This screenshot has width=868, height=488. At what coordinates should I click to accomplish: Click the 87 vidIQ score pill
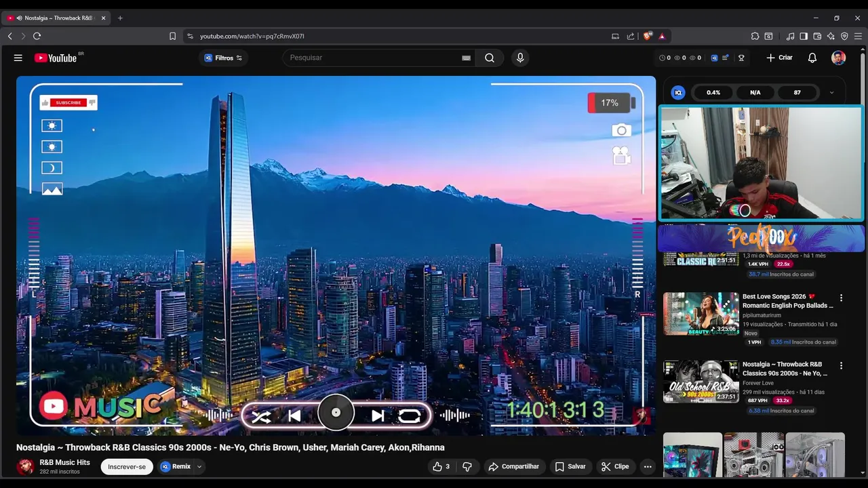point(797,92)
